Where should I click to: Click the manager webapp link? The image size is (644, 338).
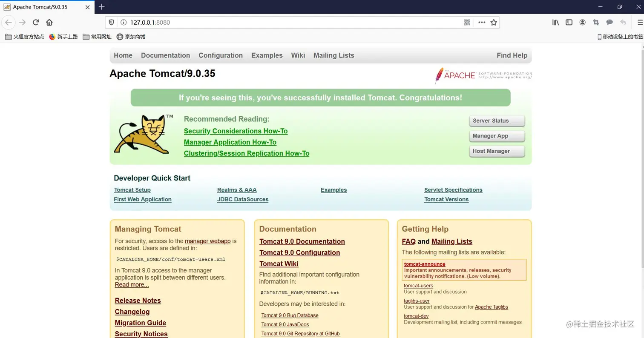(x=207, y=241)
